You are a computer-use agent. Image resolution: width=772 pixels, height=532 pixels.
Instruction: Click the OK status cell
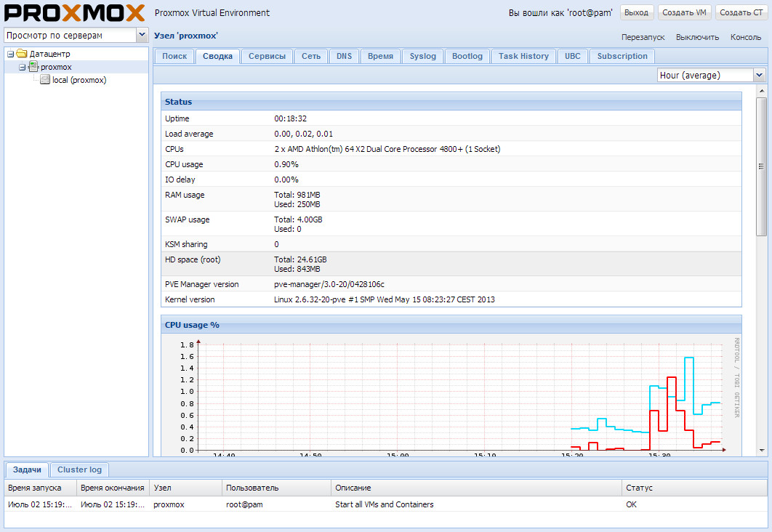click(631, 504)
